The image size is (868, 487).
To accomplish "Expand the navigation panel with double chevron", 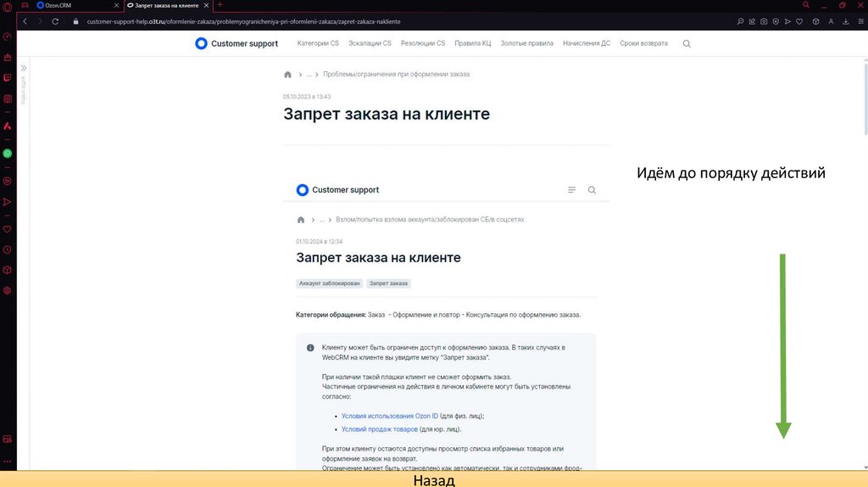I will coord(24,68).
